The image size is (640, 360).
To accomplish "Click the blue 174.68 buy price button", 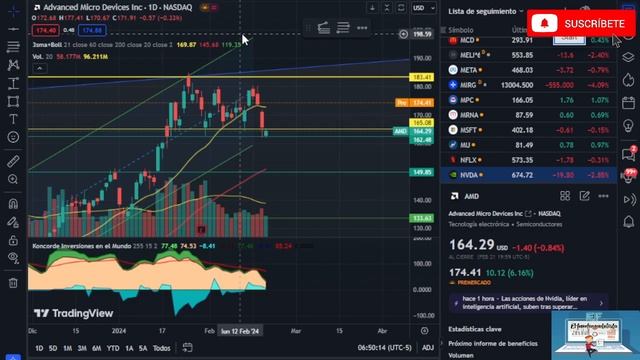I will [x=92, y=30].
